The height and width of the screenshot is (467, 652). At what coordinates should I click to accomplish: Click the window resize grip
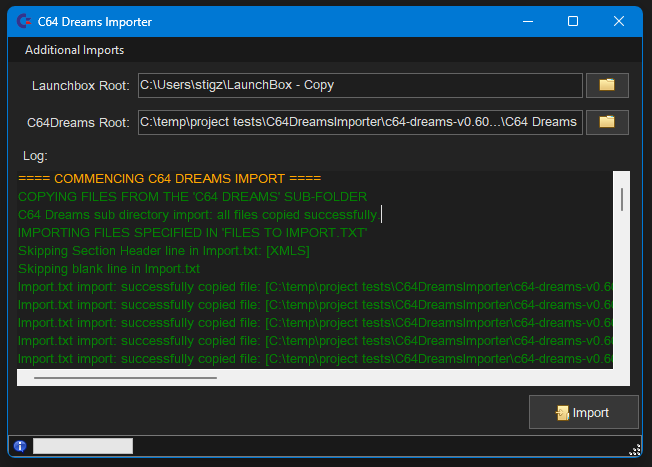pyautogui.click(x=635, y=450)
